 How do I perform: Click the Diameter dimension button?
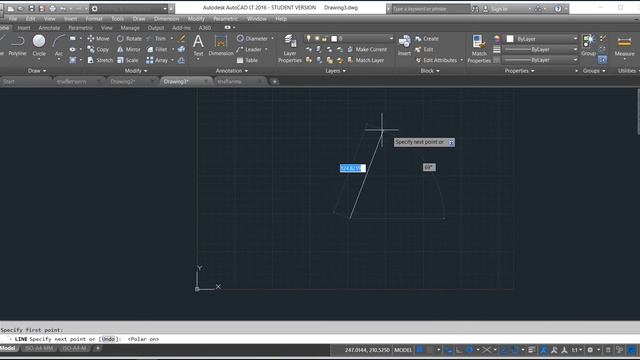[x=252, y=38]
